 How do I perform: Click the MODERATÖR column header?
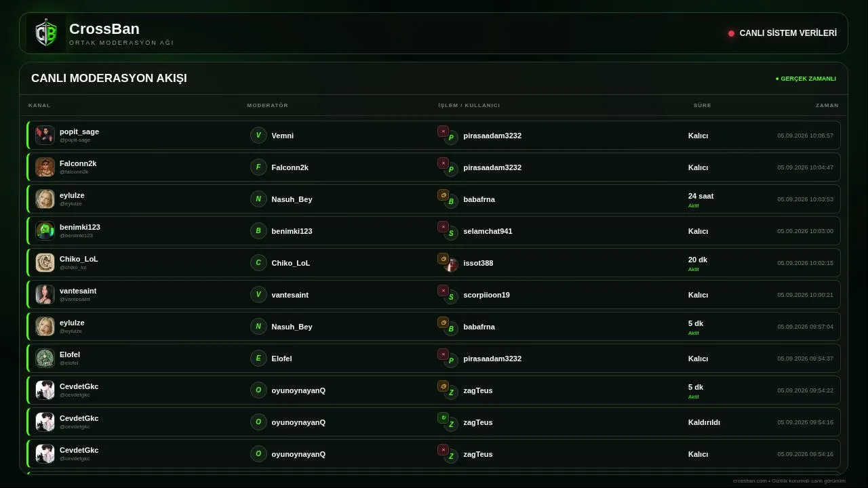(x=268, y=105)
